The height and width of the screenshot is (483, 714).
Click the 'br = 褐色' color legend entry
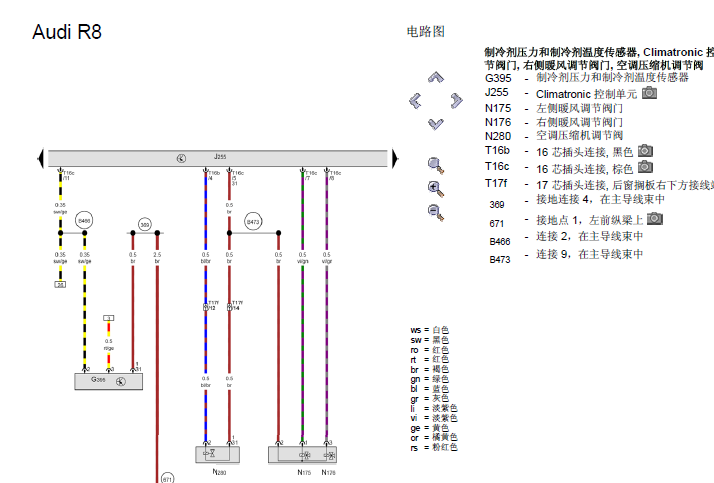429,369
